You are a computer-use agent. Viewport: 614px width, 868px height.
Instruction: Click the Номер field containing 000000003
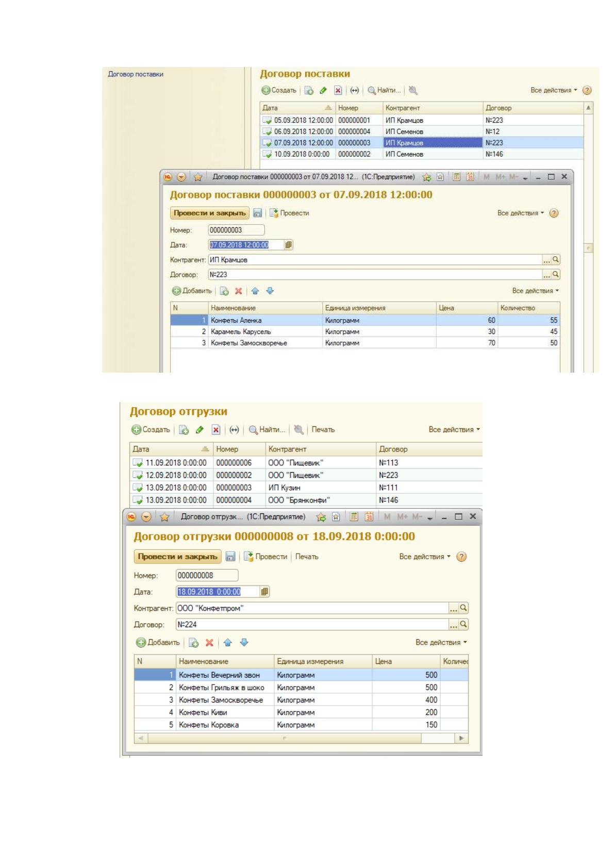click(236, 230)
